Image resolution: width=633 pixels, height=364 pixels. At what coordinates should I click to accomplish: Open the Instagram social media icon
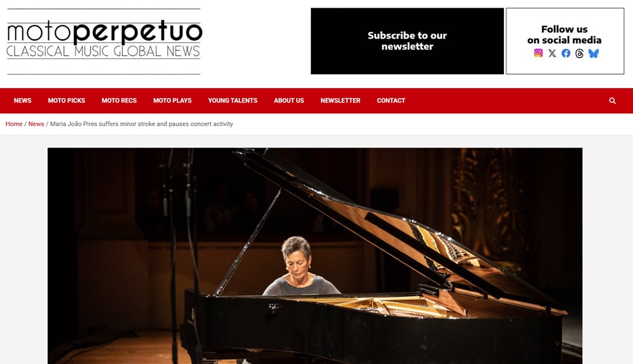(538, 53)
